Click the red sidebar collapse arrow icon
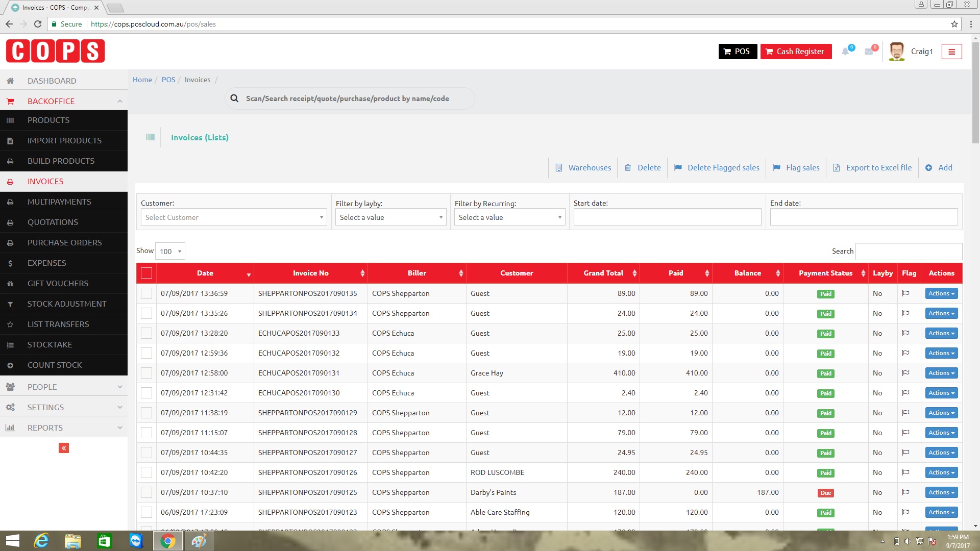Image resolution: width=980 pixels, height=551 pixels. (64, 448)
